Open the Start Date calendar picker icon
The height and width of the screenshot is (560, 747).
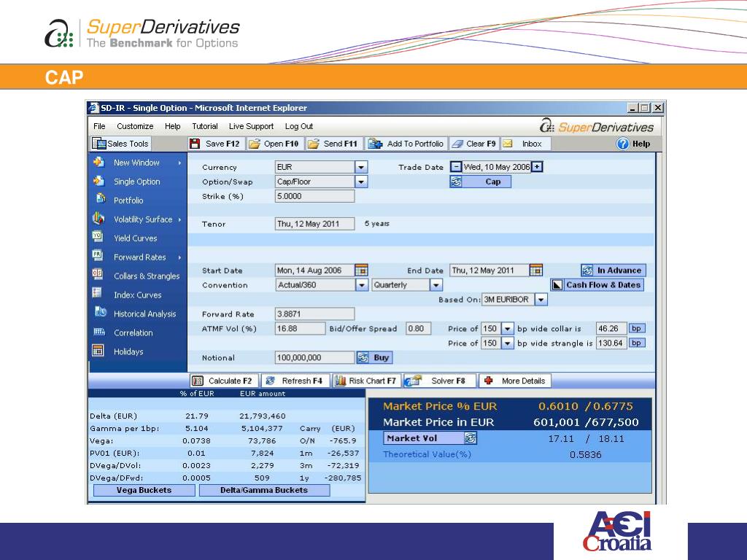(x=361, y=270)
